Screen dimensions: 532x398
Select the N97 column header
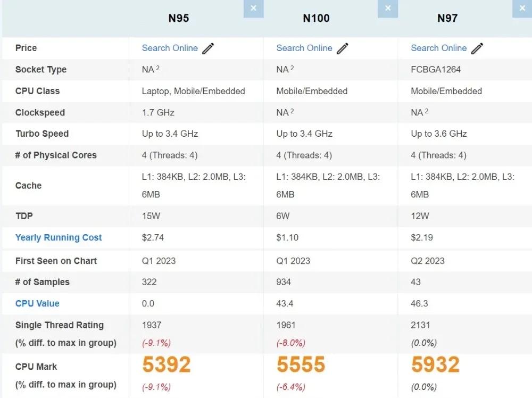[448, 18]
